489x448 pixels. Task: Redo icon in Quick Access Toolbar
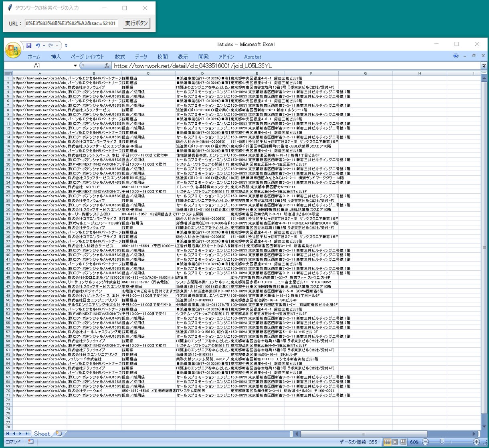tap(51, 46)
